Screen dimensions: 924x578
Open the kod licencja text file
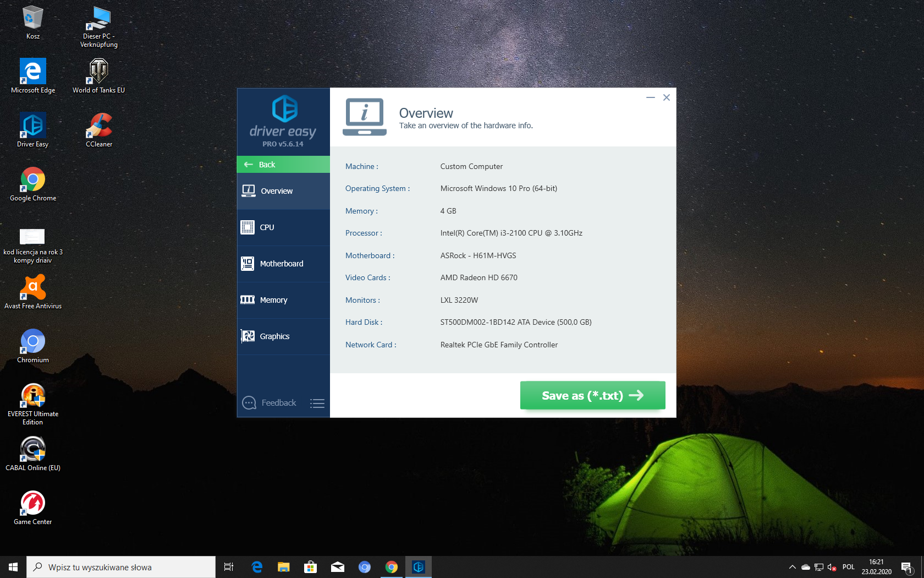tap(33, 246)
